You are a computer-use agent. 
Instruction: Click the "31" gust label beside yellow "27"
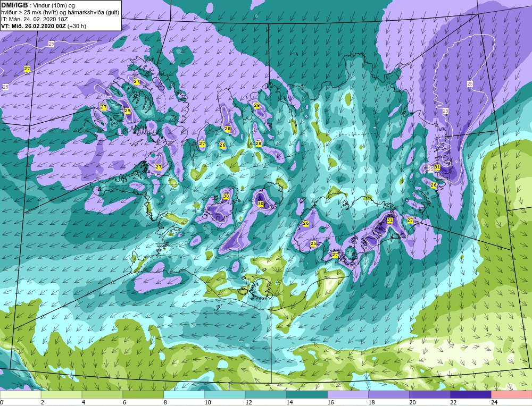(x=390, y=220)
